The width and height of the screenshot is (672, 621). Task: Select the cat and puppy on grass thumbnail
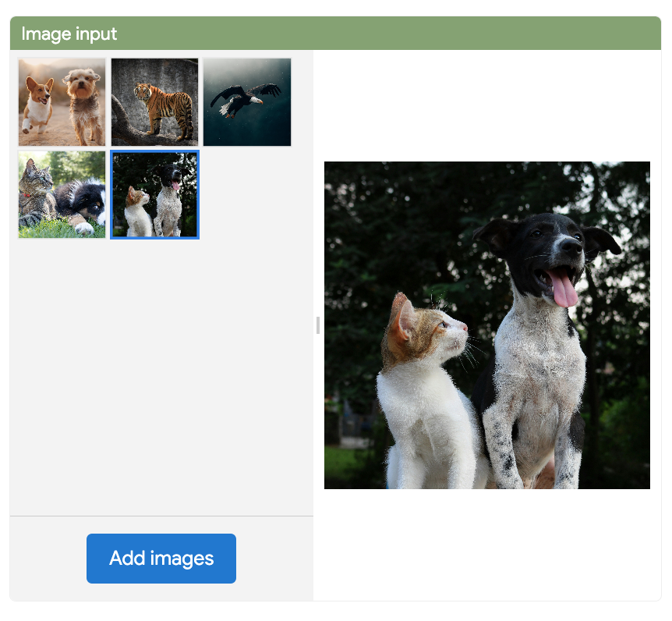(x=62, y=194)
